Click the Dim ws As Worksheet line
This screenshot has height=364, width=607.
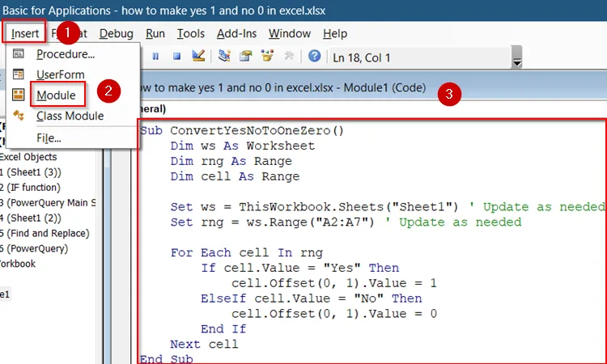pyautogui.click(x=242, y=146)
